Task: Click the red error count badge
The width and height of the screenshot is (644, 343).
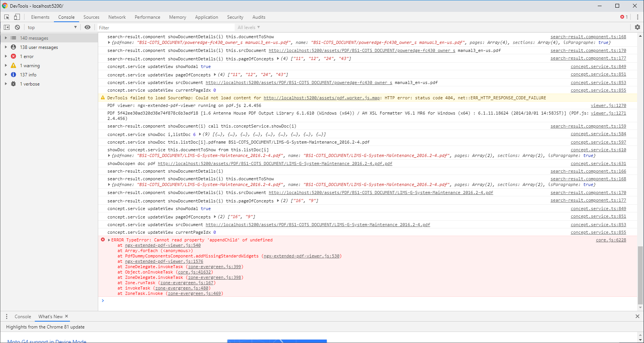Action: 624,17
